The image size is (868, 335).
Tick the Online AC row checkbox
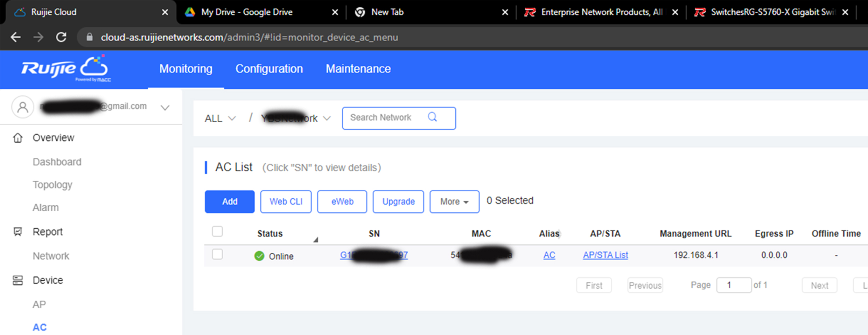pos(217,254)
